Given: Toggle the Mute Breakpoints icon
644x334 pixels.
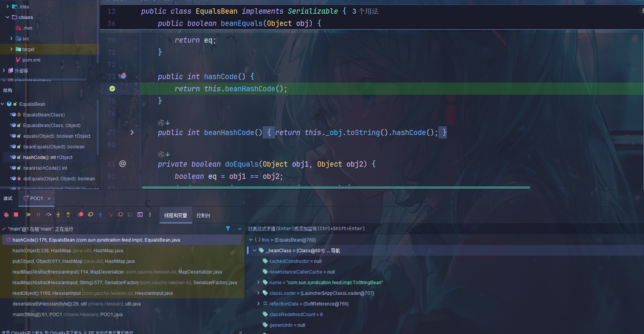Looking at the screenshot, I should click(x=91, y=215).
